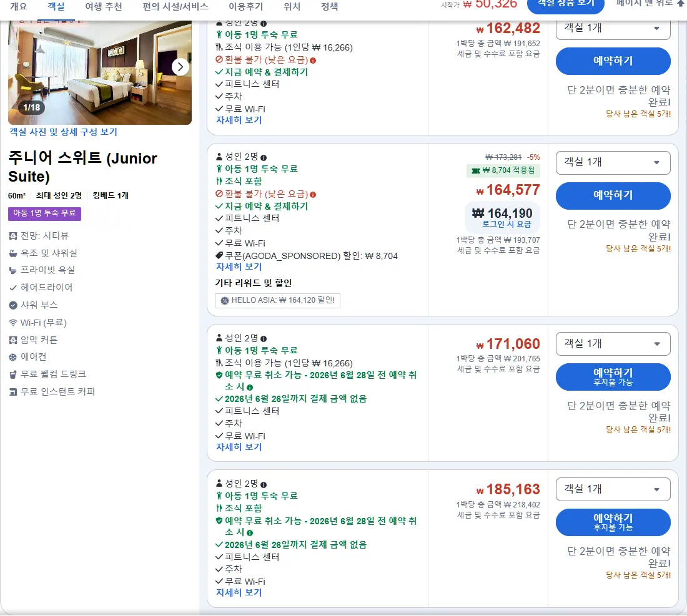
Task: Click the green coupon icon in ₩ 8,704 적용됨
Action: tap(475, 171)
